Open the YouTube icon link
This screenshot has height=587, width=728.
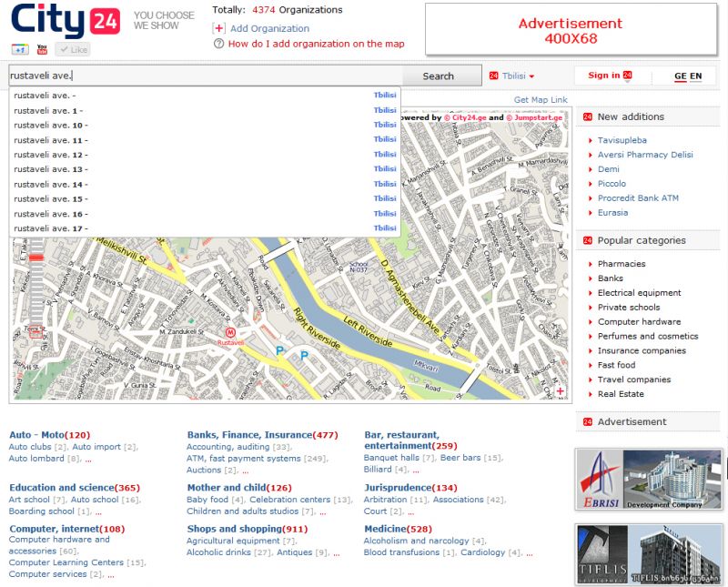click(43, 49)
